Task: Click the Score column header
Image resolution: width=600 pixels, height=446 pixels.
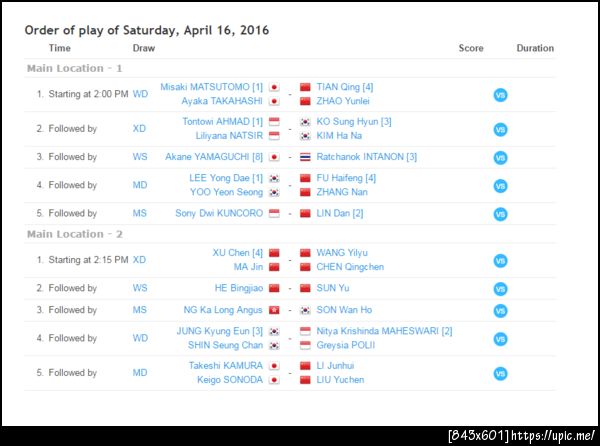Action: click(x=471, y=48)
